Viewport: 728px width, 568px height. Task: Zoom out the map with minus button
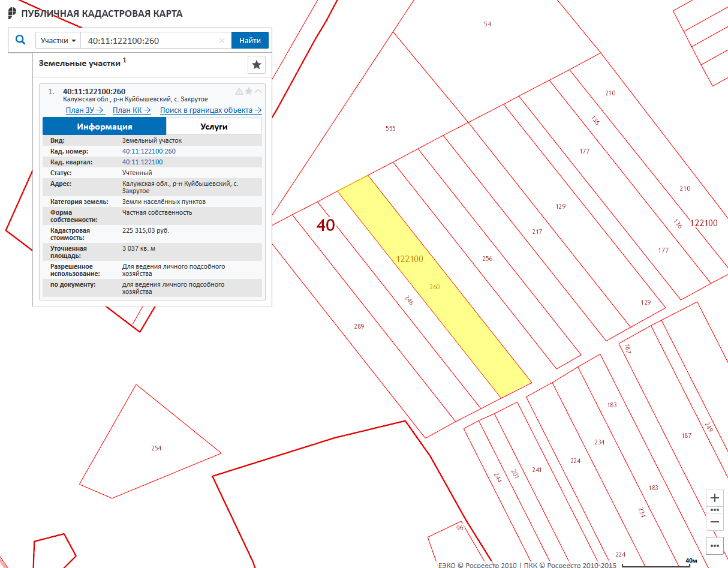714,522
